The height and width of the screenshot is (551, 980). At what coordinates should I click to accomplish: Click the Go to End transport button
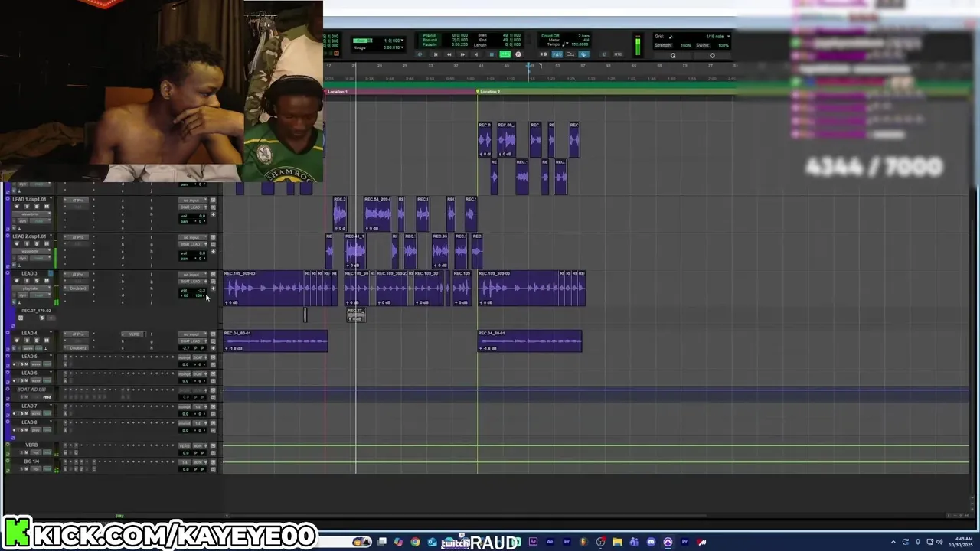(476, 54)
